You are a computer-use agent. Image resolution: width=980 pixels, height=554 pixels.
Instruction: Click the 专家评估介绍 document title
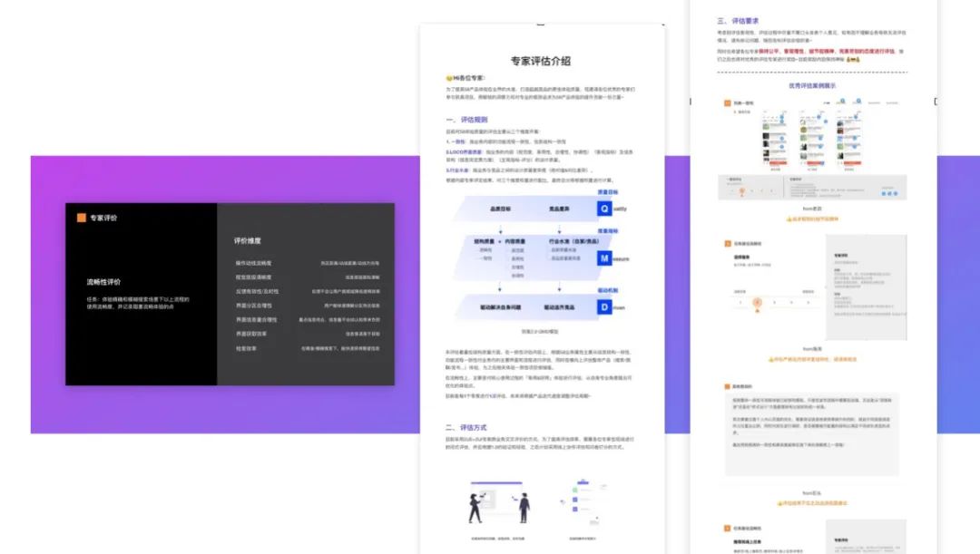541,61
